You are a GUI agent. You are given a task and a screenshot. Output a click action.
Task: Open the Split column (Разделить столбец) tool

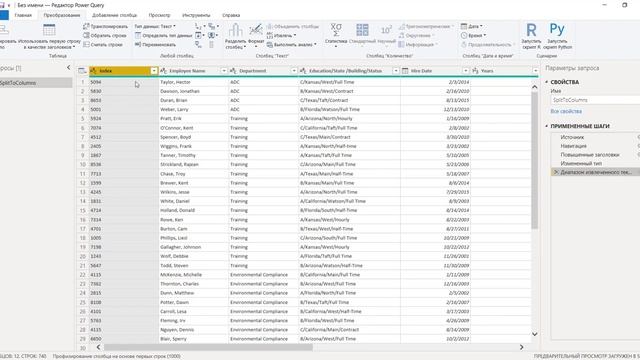click(236, 37)
